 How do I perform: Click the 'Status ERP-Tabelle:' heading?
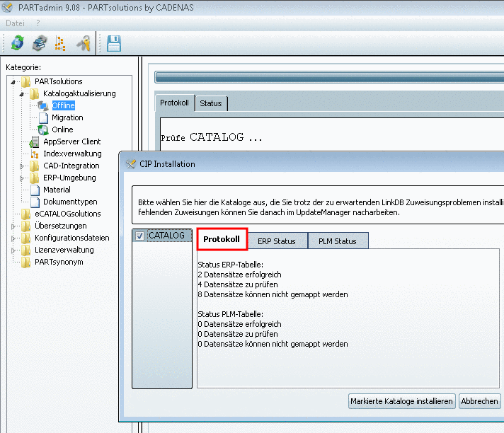(x=231, y=265)
